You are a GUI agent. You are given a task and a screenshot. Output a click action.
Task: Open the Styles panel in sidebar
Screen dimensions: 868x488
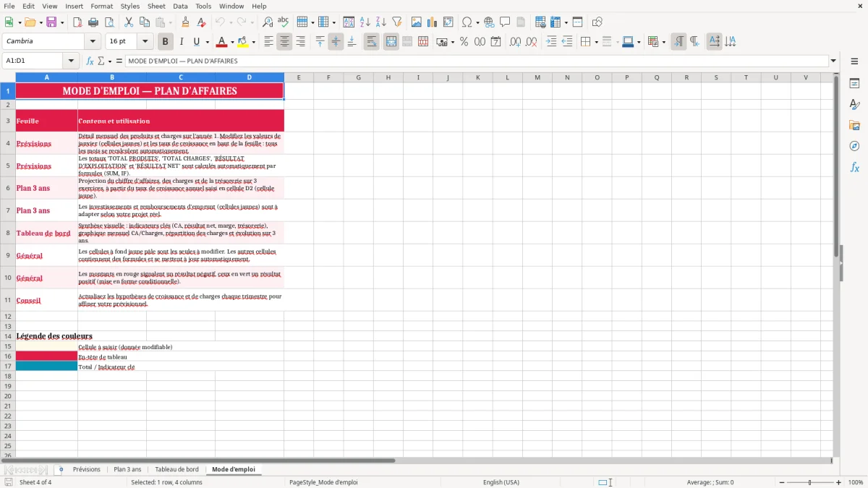854,105
